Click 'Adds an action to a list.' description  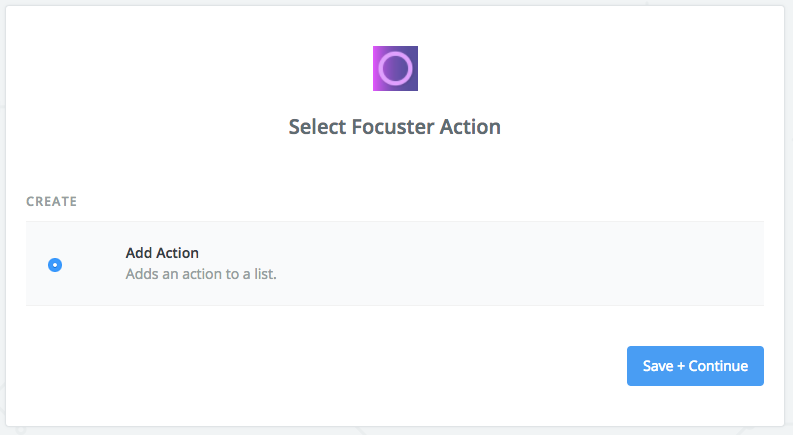(201, 274)
